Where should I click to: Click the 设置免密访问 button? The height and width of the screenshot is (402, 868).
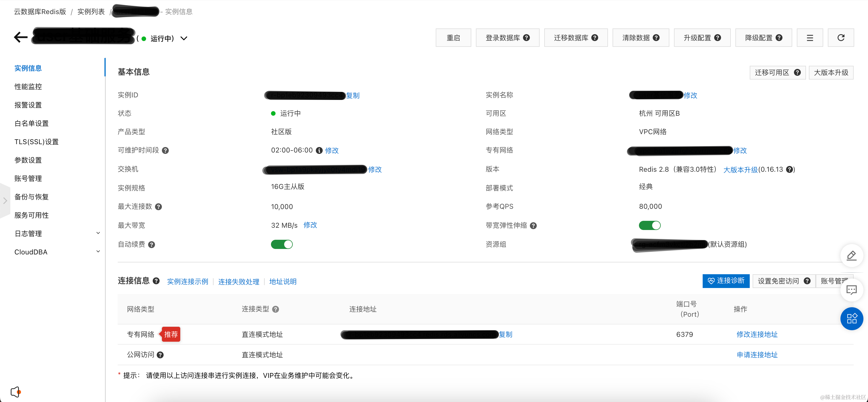[784, 281]
